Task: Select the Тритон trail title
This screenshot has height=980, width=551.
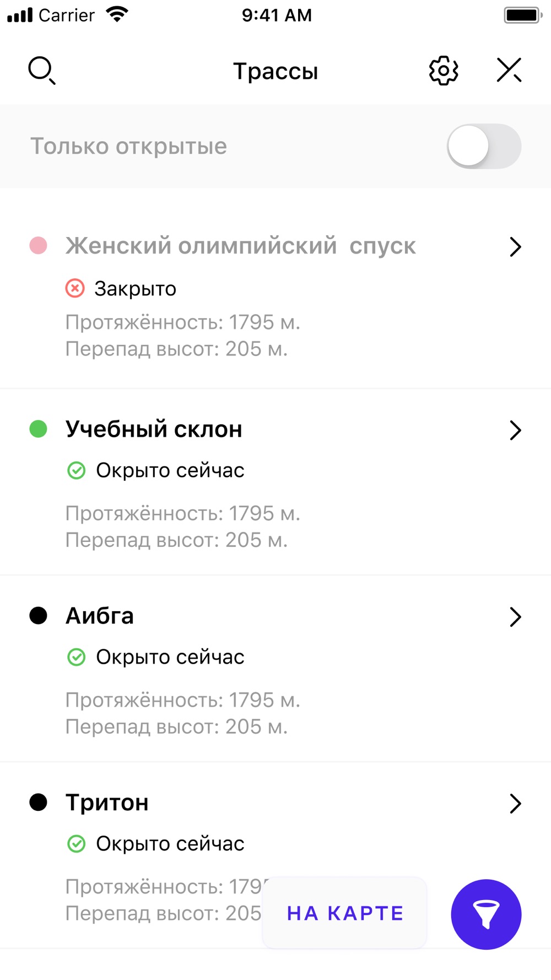Action: click(107, 803)
